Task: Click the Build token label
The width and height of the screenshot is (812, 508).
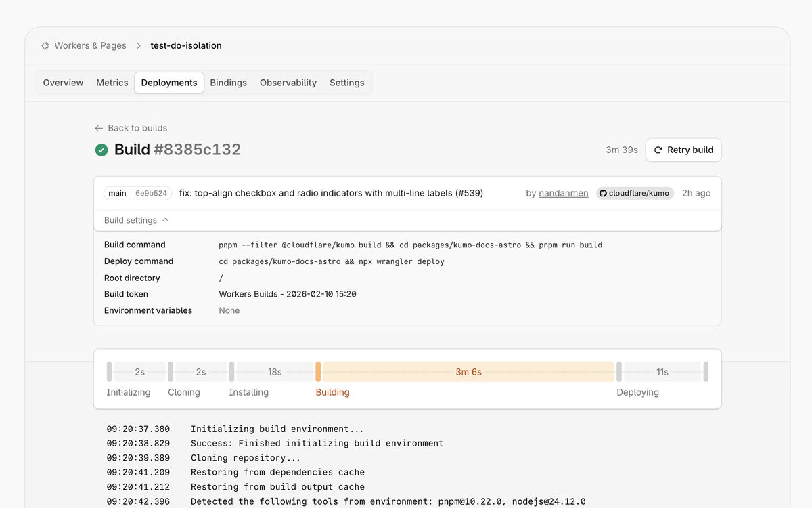Action: (x=126, y=294)
